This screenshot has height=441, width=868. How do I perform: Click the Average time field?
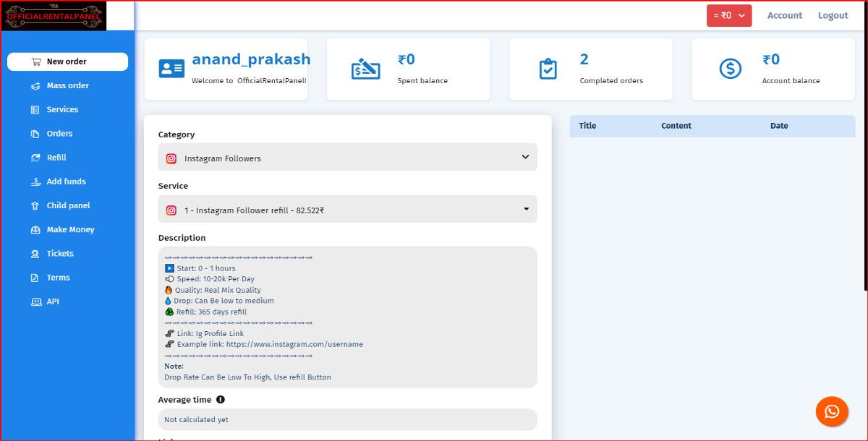coord(347,419)
